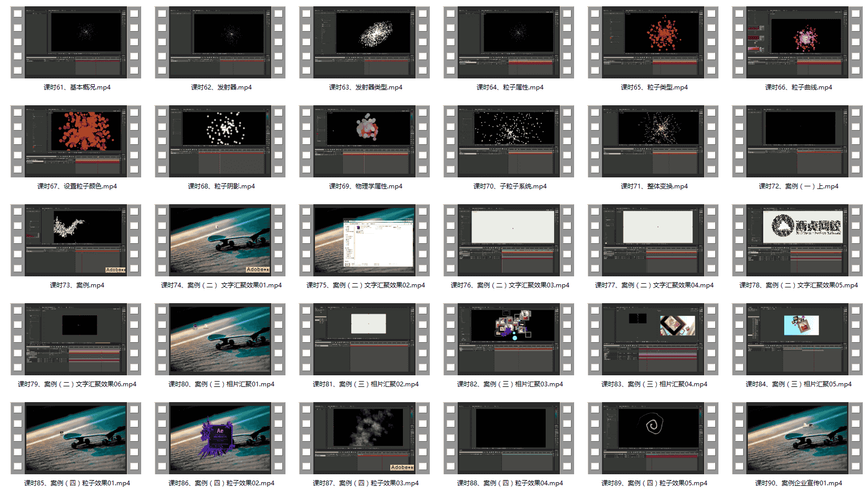The image size is (868, 489).
Task: Select the 课时87 粒子效果03.mp4 thumbnail
Action: tap(364, 438)
